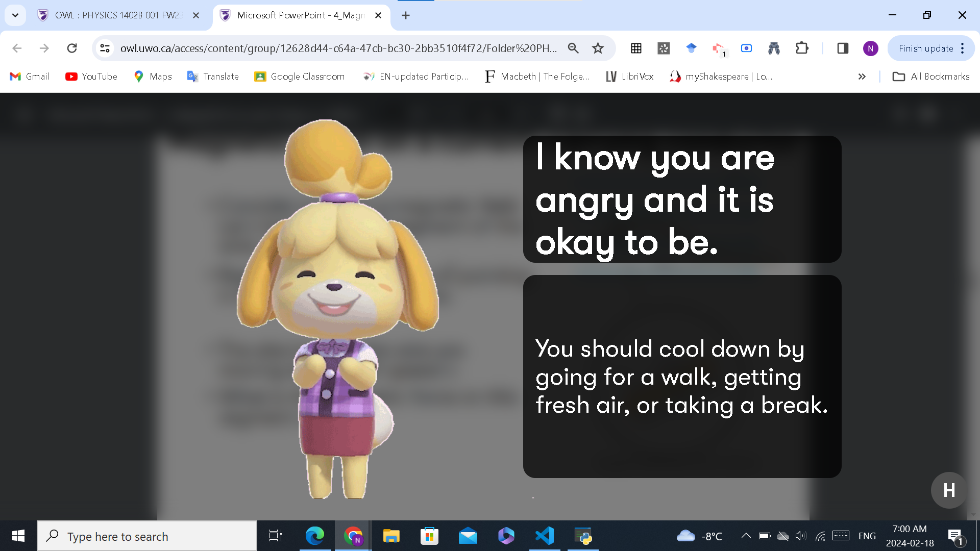Expand hidden bookmarks double chevron
The height and width of the screenshot is (551, 980).
[862, 77]
